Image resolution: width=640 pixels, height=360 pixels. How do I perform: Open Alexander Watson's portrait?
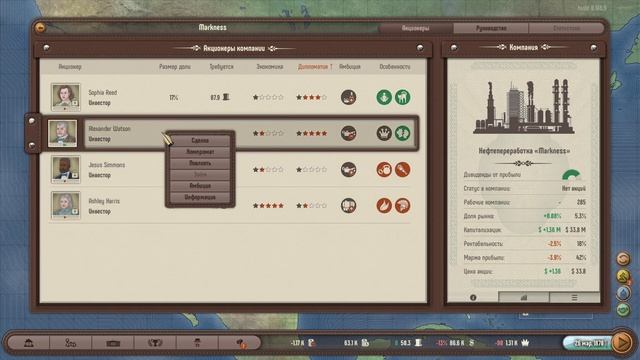tap(62, 133)
